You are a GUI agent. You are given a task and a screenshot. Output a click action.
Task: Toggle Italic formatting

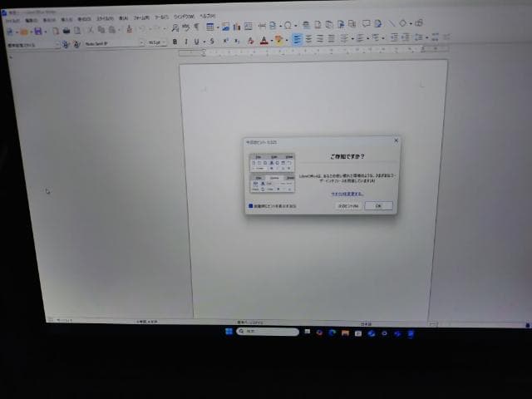tap(186, 42)
